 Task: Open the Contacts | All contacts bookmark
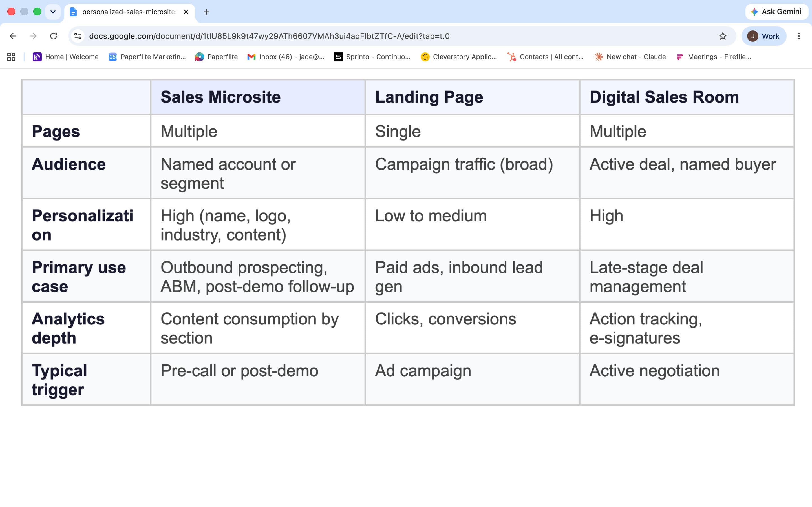coord(546,57)
